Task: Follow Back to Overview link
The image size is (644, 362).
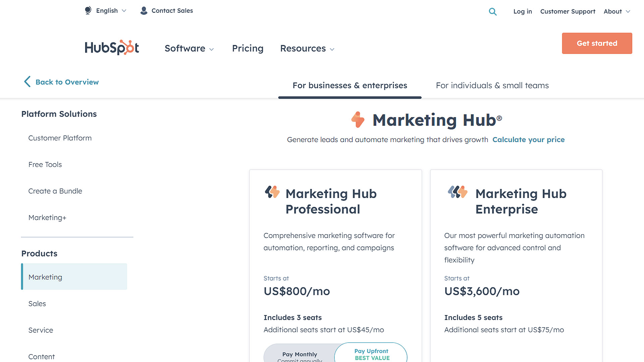Action: (67, 82)
